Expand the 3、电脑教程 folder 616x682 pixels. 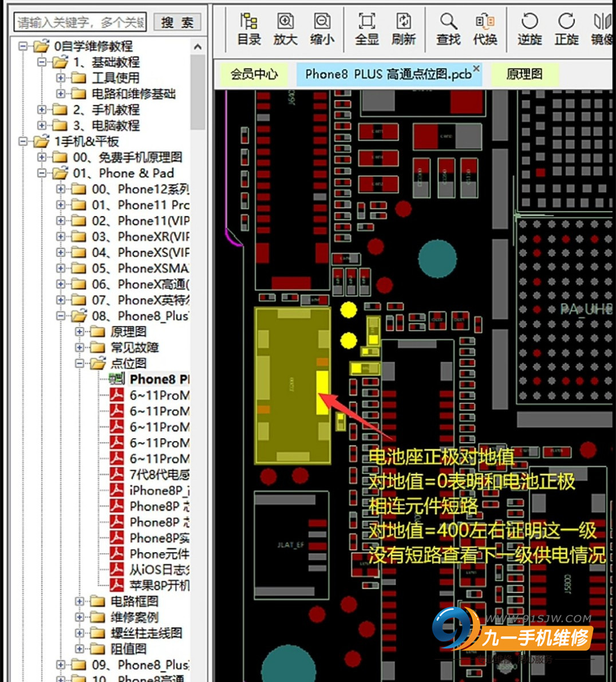(x=42, y=125)
